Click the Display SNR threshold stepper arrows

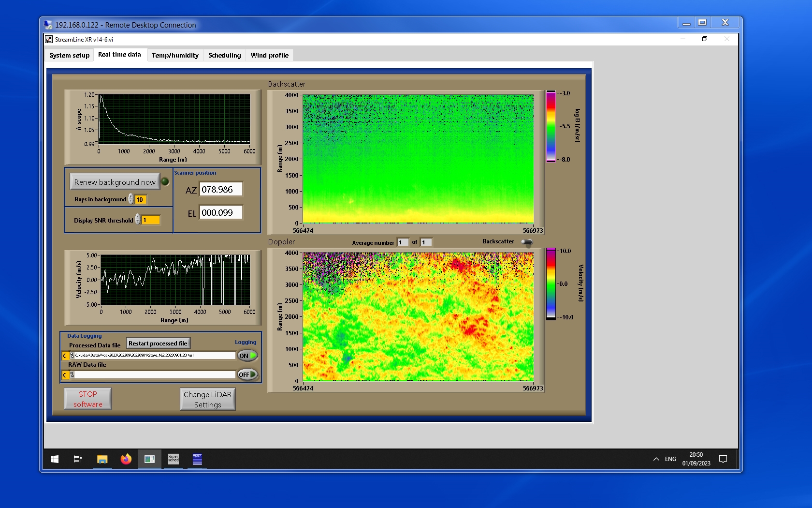pos(138,220)
